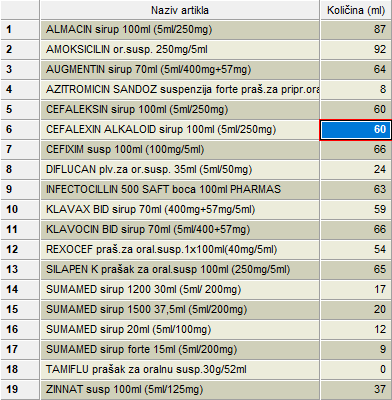Click the REXOCEF quantity cell showing 54
Viewport: 392px width, 400px height.
pyautogui.click(x=356, y=250)
